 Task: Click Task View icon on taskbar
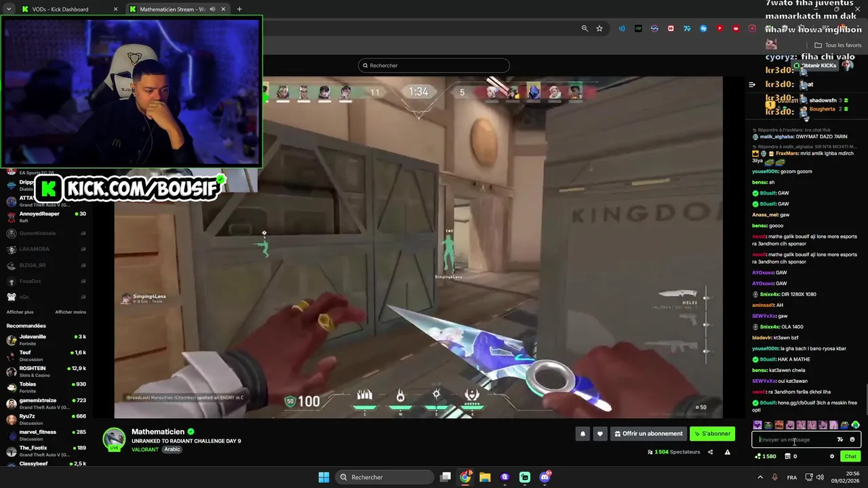[446, 477]
